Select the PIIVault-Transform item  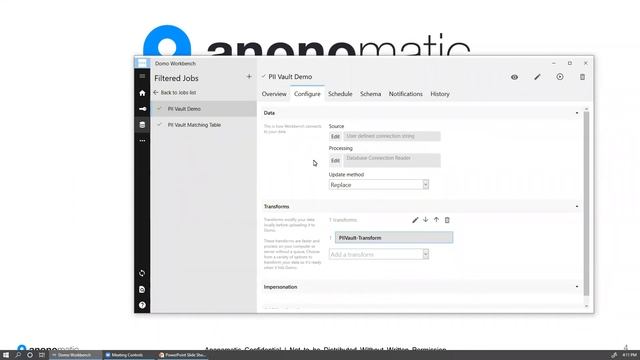394,238
